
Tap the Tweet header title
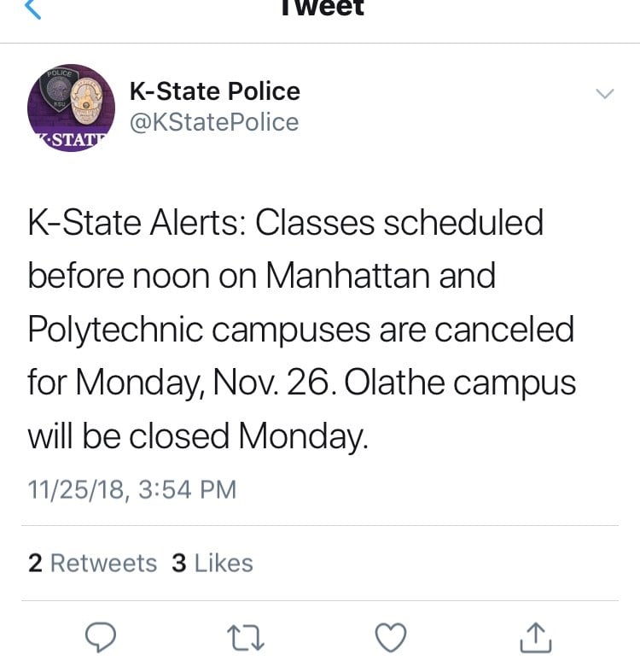[323, 8]
